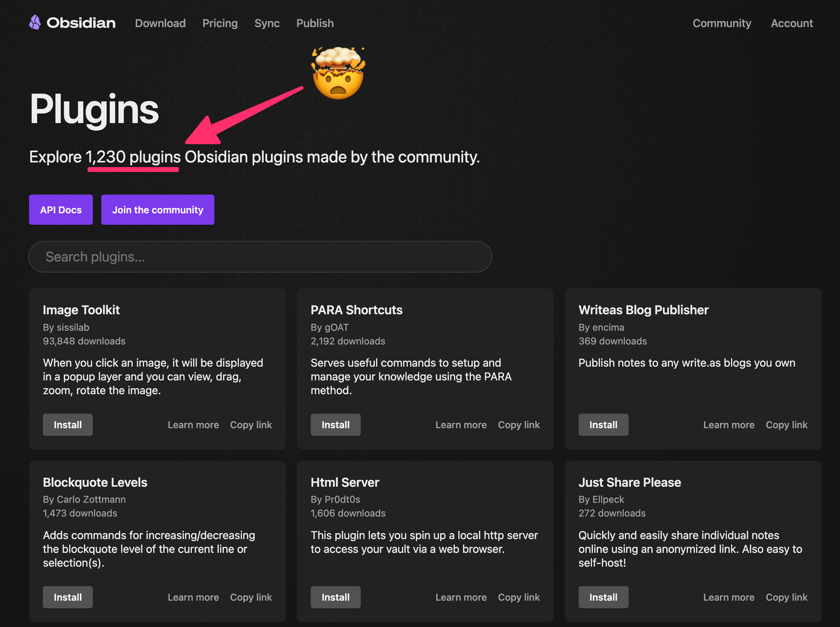The height and width of the screenshot is (627, 840).
Task: Go to the Pricing nav item
Action: pos(220,23)
